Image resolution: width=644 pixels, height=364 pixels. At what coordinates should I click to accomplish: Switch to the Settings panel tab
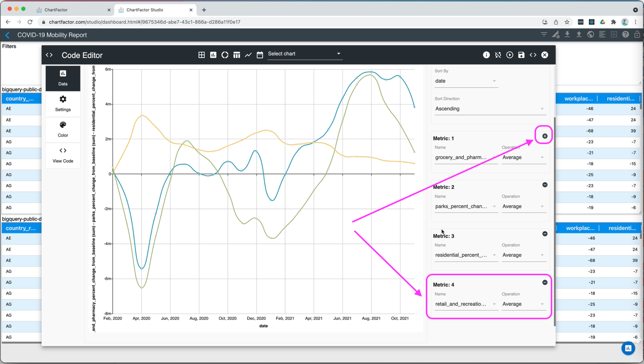pyautogui.click(x=63, y=103)
